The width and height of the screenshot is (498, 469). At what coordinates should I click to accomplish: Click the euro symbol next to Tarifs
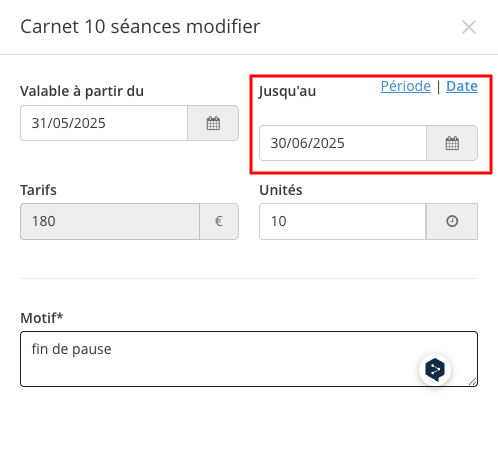[219, 221]
